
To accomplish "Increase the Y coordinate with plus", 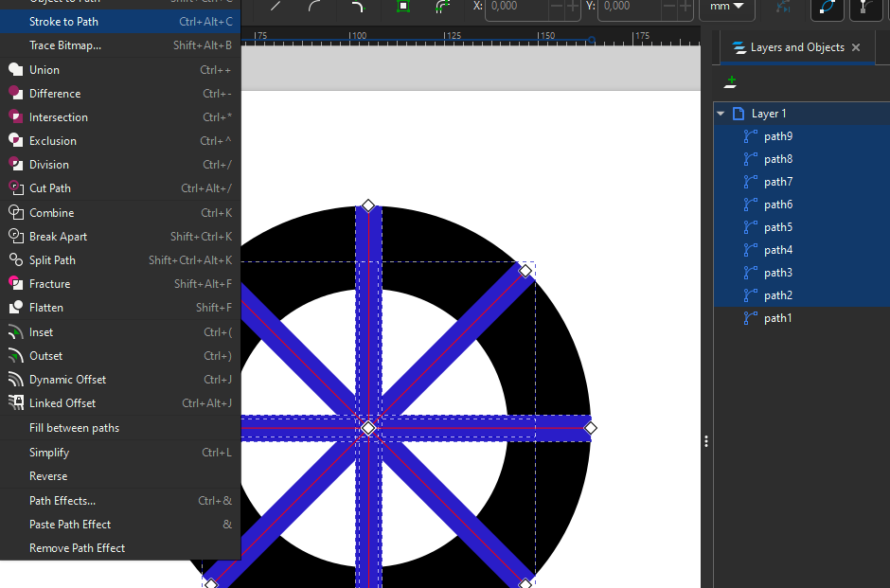I will 685,7.
